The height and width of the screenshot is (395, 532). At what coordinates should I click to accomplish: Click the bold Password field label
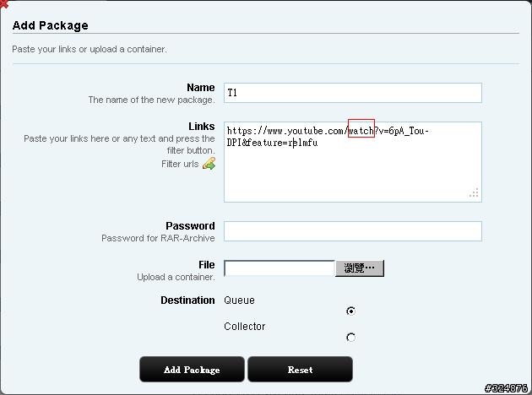point(190,226)
